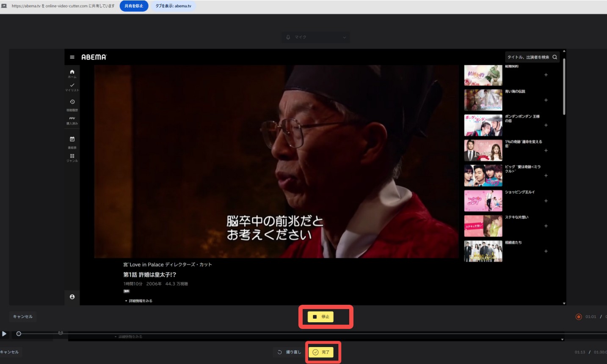Click キャンセル beside the 停止 row
This screenshot has height=364, width=607.
pos(23,317)
